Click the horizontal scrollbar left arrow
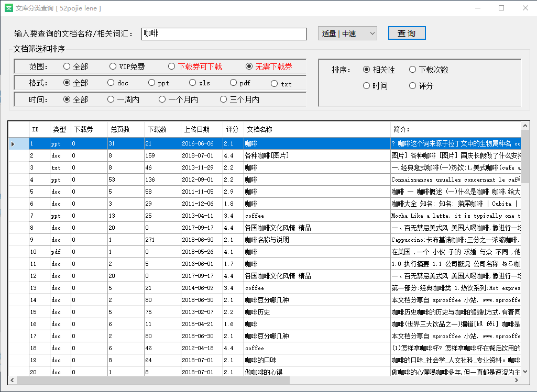 tap(13, 380)
